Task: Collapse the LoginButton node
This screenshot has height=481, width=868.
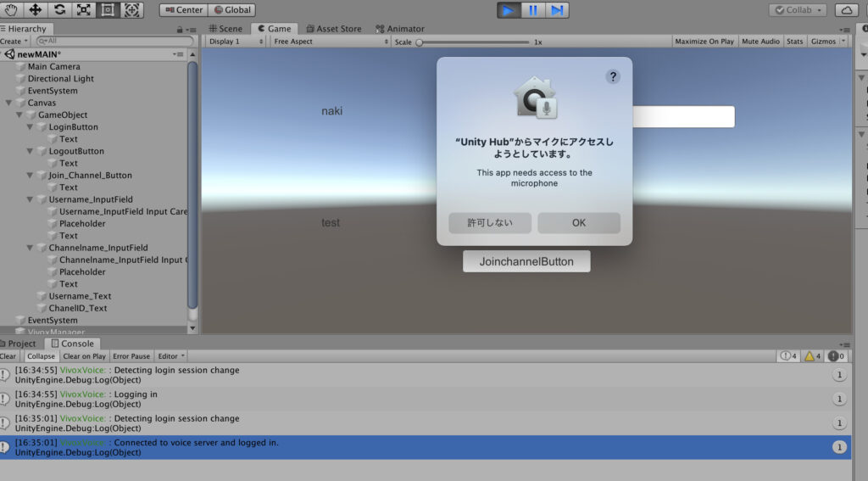Action: click(x=30, y=127)
